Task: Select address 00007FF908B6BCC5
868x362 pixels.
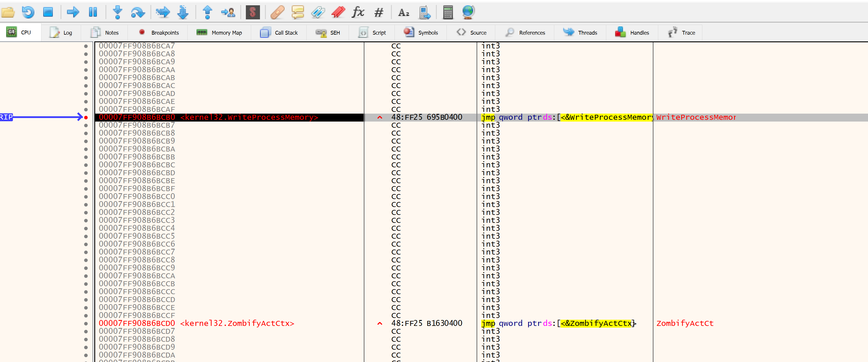Action: pyautogui.click(x=137, y=236)
